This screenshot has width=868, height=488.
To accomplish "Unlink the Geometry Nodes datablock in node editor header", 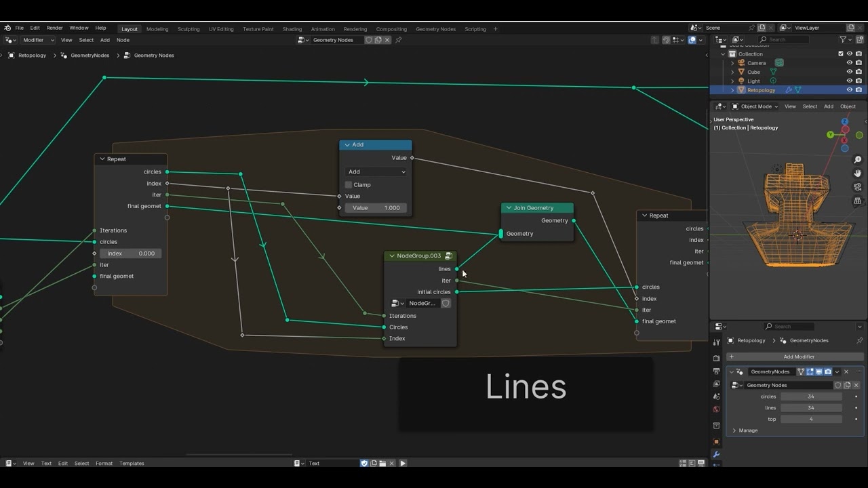I will click(387, 40).
